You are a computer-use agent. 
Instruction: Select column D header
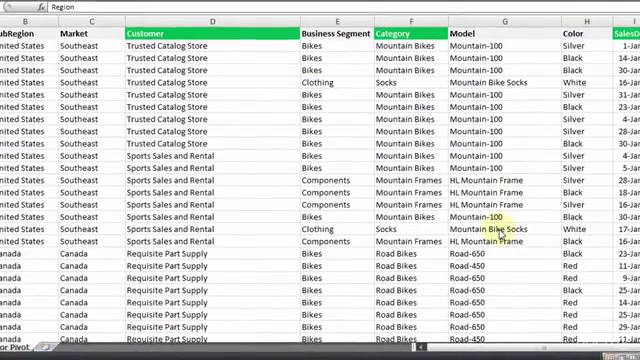[213, 21]
